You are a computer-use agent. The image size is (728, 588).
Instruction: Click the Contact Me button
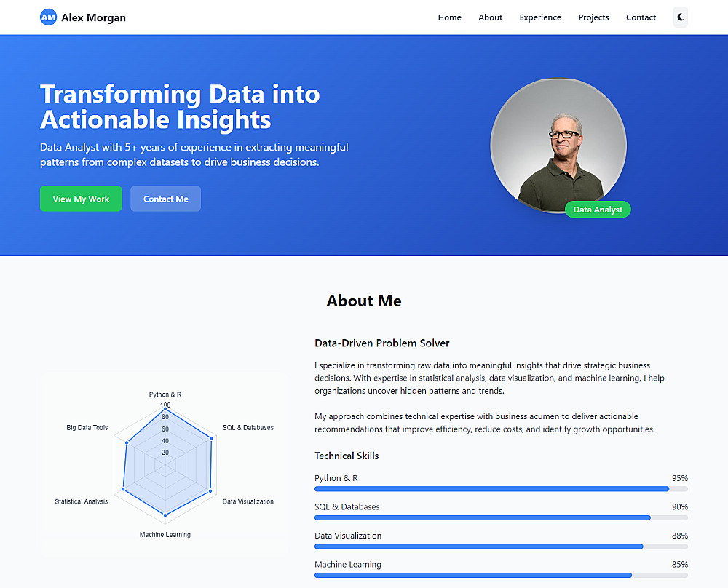click(x=165, y=199)
